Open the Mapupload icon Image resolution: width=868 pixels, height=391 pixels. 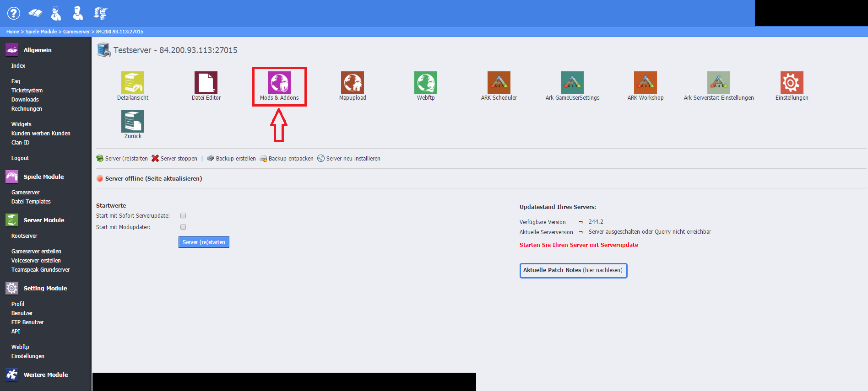coord(353,83)
